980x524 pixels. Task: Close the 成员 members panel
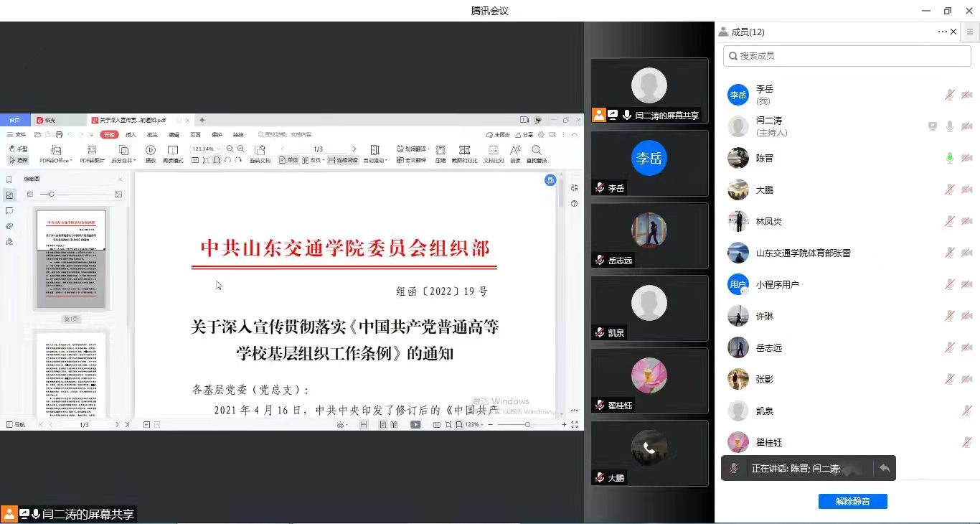point(953,32)
